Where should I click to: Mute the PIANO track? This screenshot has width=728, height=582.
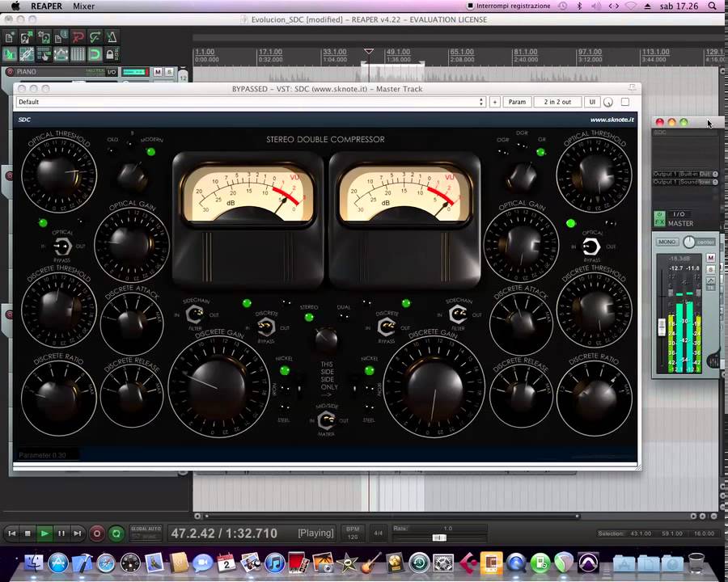click(158, 72)
